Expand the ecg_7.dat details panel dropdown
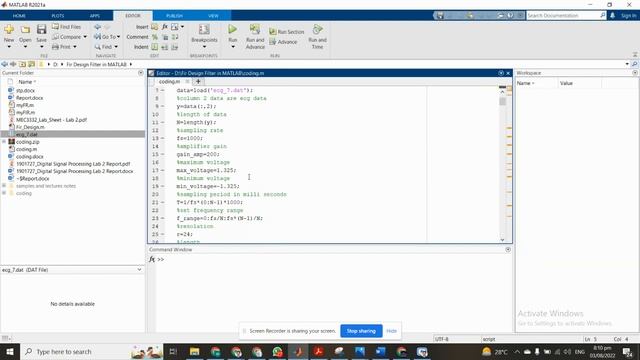This screenshot has height=360, width=640. [x=139, y=270]
